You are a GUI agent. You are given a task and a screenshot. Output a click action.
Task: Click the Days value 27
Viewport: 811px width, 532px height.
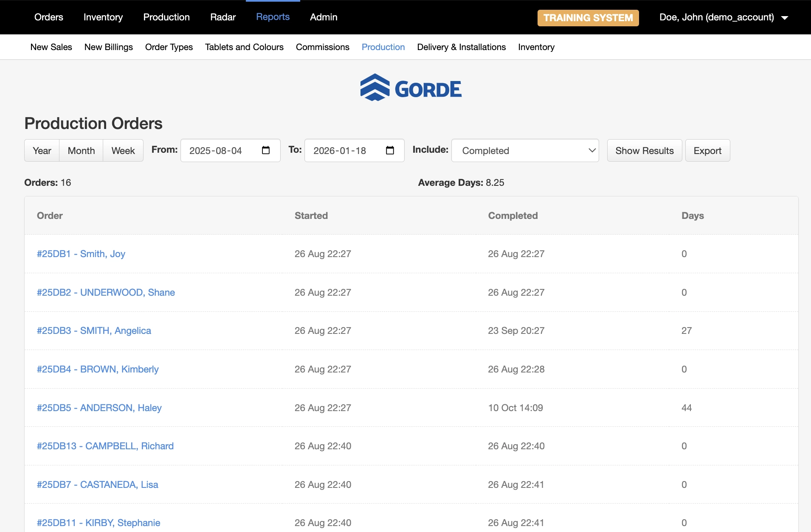(x=687, y=330)
